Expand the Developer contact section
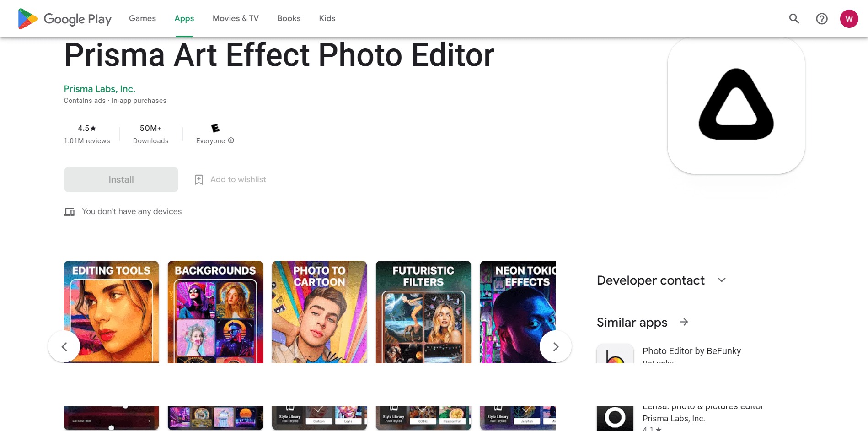 click(722, 280)
